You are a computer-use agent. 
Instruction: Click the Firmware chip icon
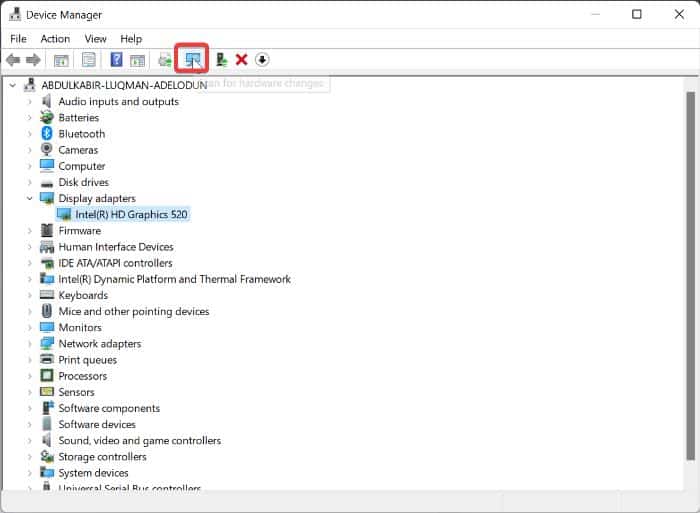click(47, 230)
